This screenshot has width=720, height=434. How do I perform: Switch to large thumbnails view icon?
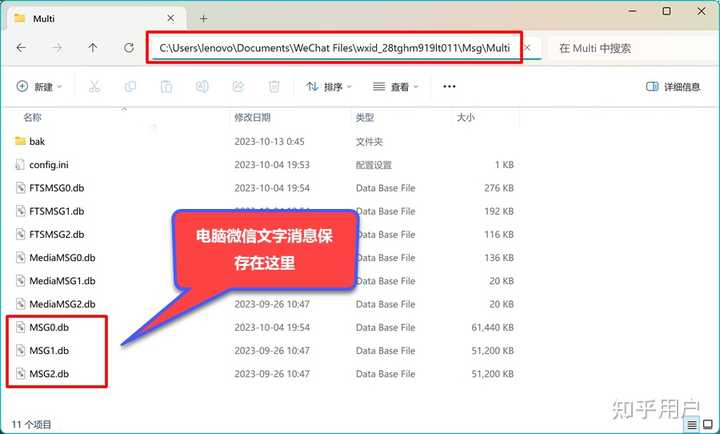(x=708, y=425)
